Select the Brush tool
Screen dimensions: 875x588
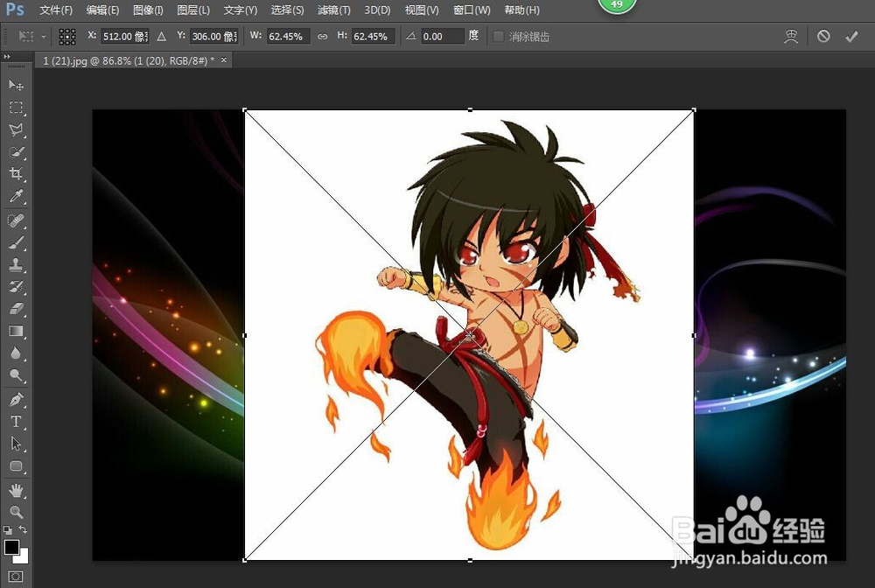[x=16, y=242]
